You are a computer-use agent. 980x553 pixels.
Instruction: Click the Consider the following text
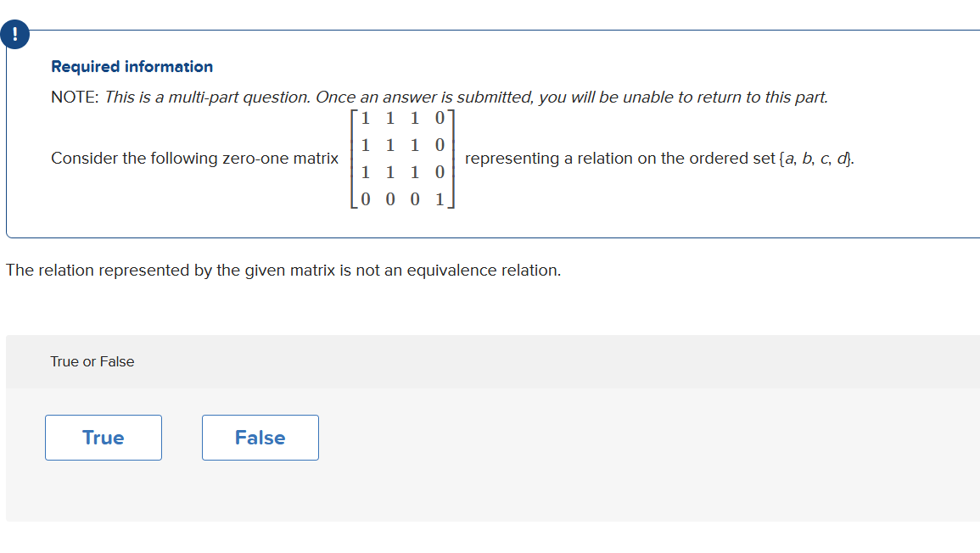click(119, 158)
